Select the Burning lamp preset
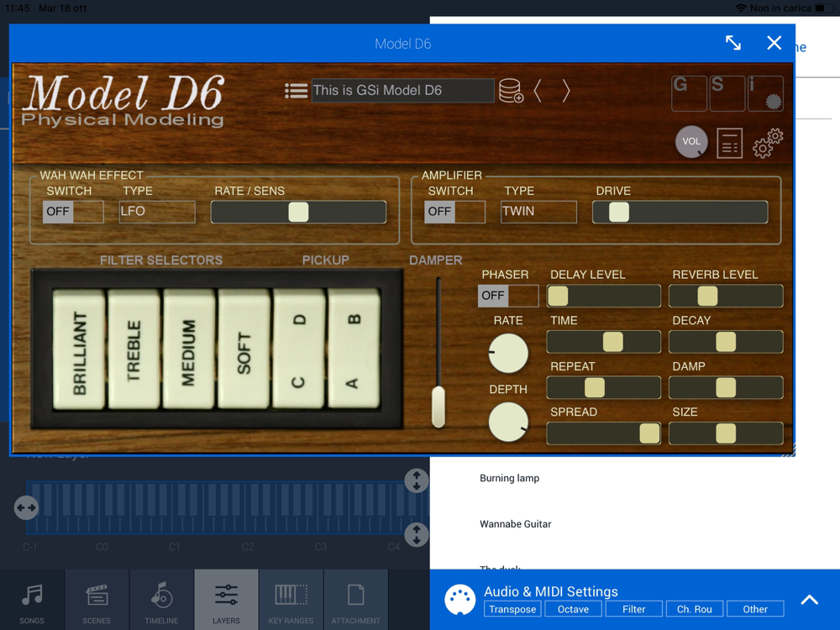This screenshot has width=840, height=630. click(510, 478)
